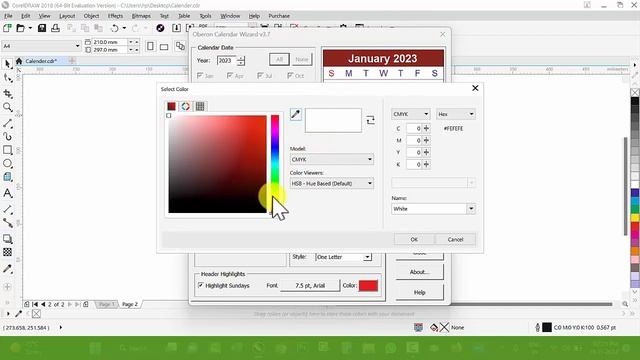Image resolution: width=640 pixels, height=360 pixels.
Task: Switch to Color Palettes grid tab
Action: [200, 106]
